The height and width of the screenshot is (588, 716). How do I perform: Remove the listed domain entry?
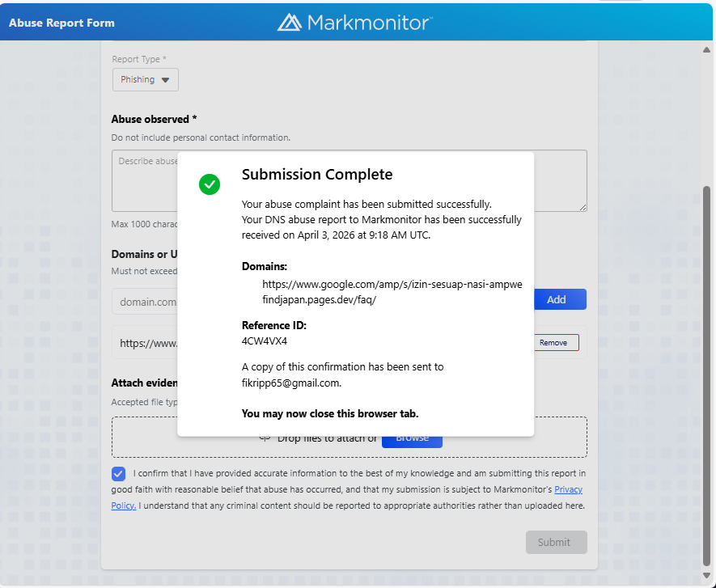[x=556, y=343]
